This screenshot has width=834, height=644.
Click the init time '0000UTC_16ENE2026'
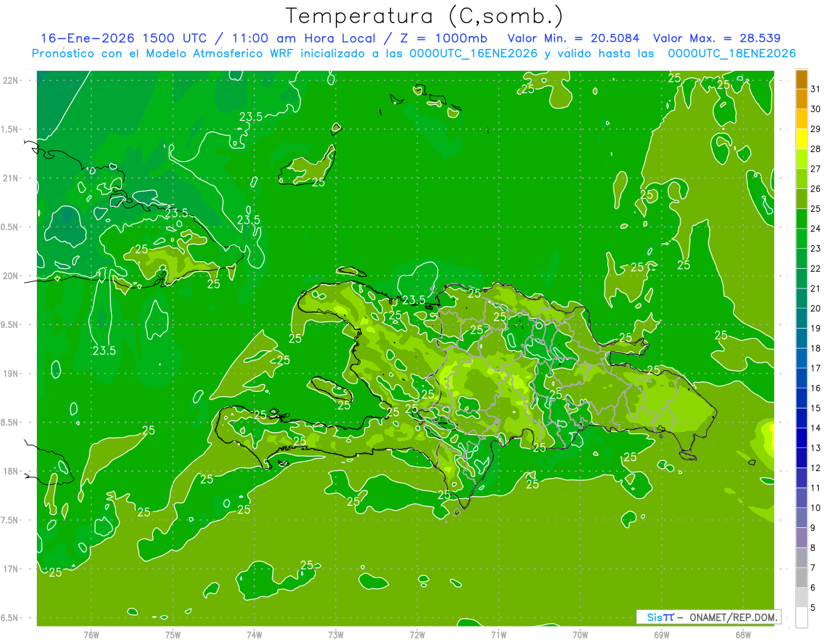click(x=473, y=53)
